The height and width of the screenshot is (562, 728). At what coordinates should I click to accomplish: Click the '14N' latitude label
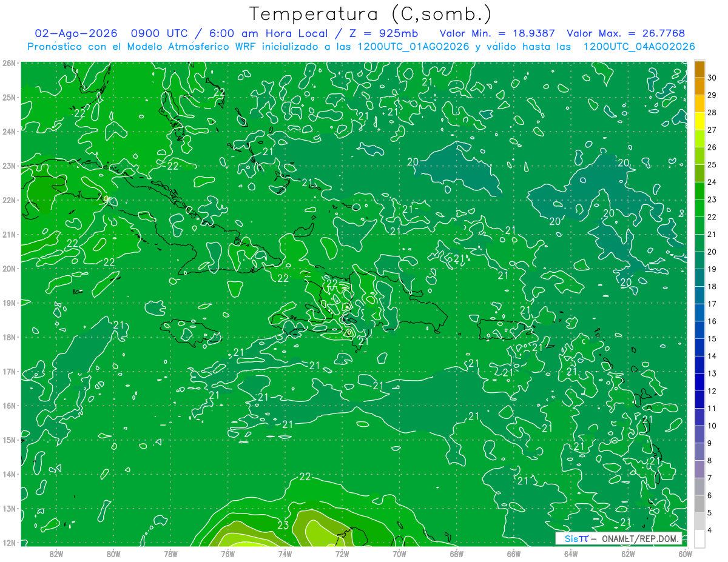point(9,474)
